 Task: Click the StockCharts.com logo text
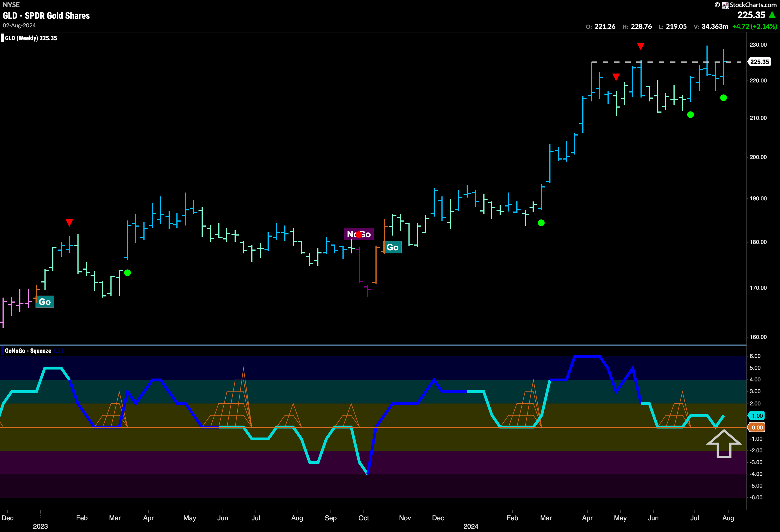753,5
